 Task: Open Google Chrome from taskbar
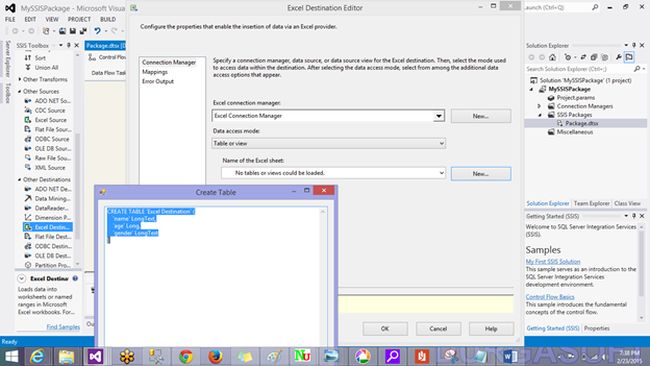[x=186, y=356]
